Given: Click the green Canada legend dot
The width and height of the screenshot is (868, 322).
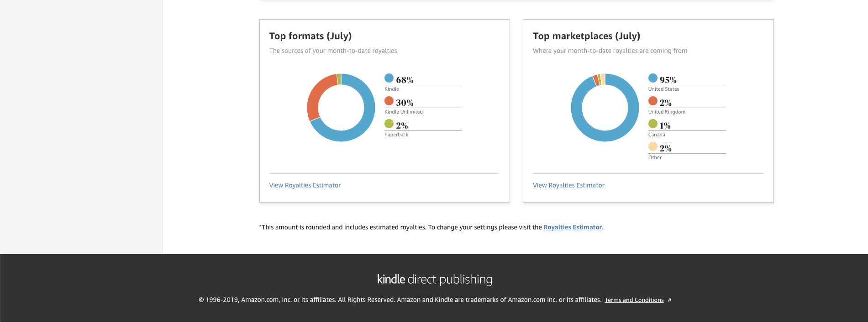Looking at the screenshot, I should pyautogui.click(x=653, y=124).
